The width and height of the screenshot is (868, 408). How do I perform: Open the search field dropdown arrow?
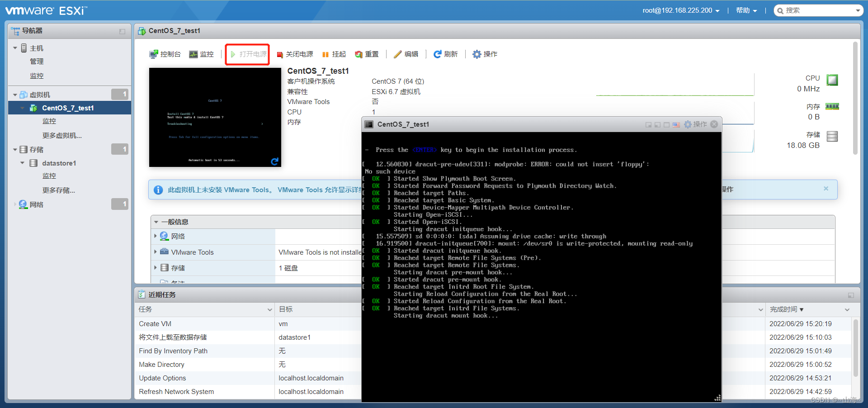[858, 11]
